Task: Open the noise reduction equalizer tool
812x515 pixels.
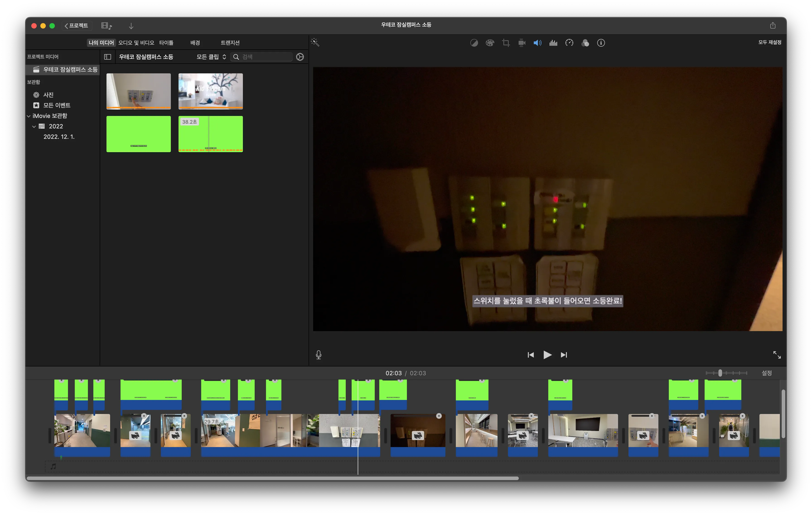Action: point(553,43)
